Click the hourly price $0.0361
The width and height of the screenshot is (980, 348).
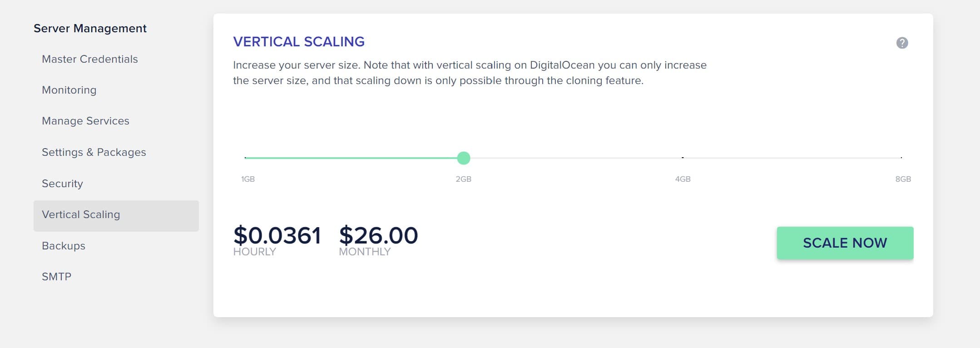(x=277, y=235)
